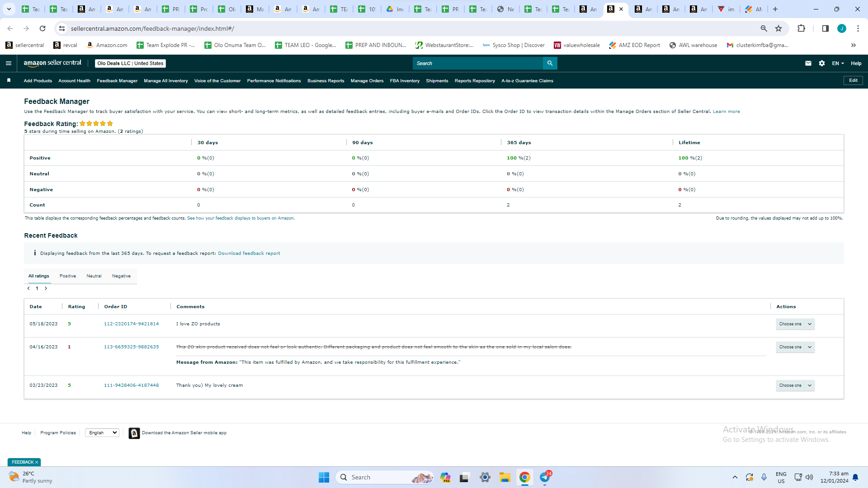Open the tab search dropdown arrow
868x488 pixels.
(x=9, y=9)
